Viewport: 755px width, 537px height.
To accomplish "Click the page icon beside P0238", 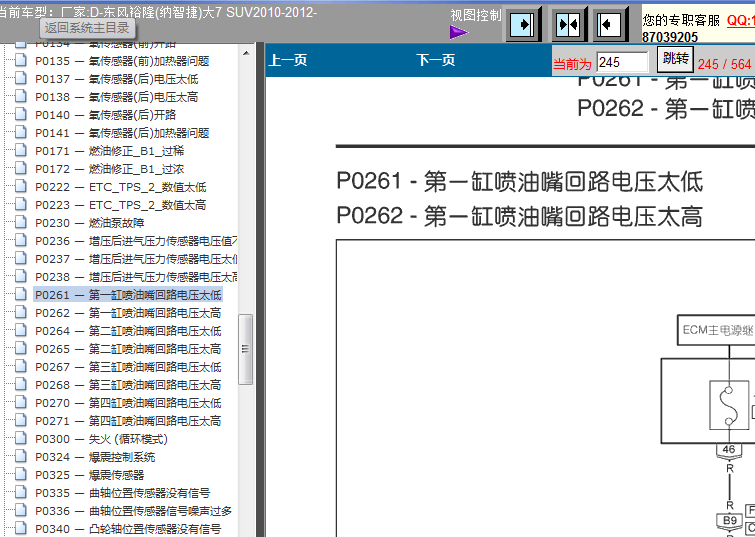I will (x=21, y=276).
